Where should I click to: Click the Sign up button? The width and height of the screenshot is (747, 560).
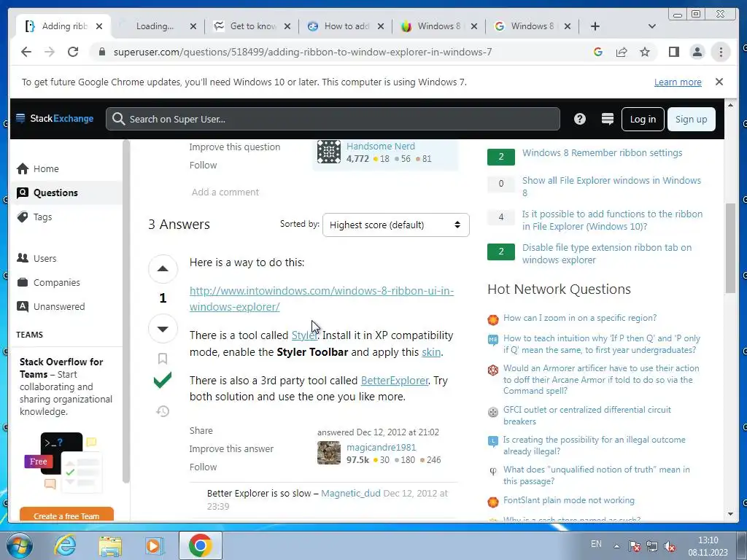point(692,119)
